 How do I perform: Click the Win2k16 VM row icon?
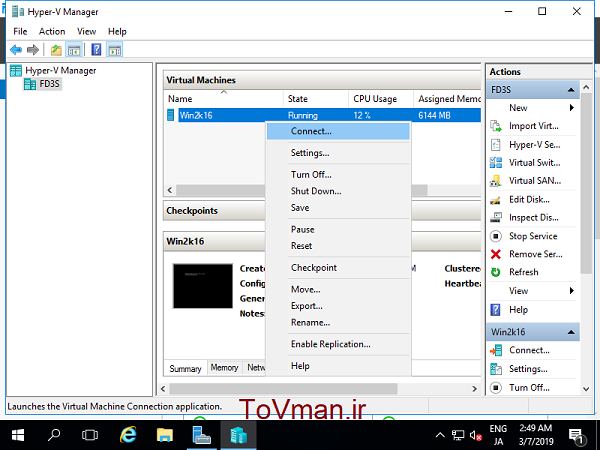click(171, 115)
